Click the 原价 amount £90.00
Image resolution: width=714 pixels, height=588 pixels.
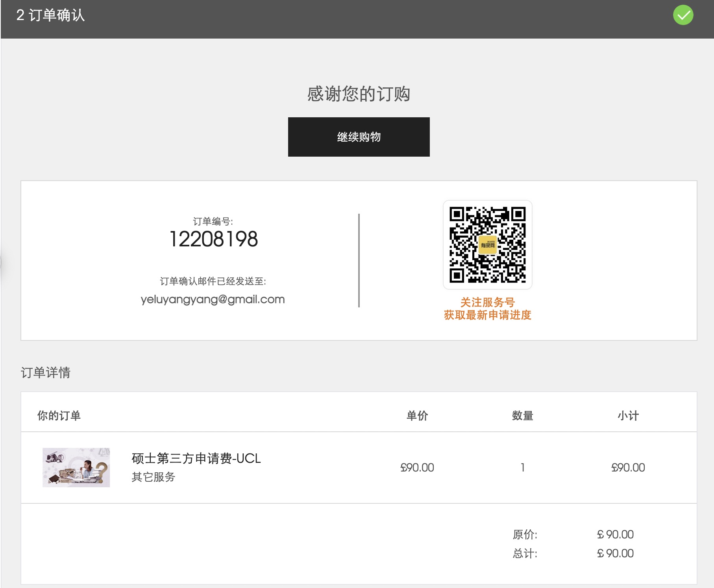pyautogui.click(x=615, y=534)
